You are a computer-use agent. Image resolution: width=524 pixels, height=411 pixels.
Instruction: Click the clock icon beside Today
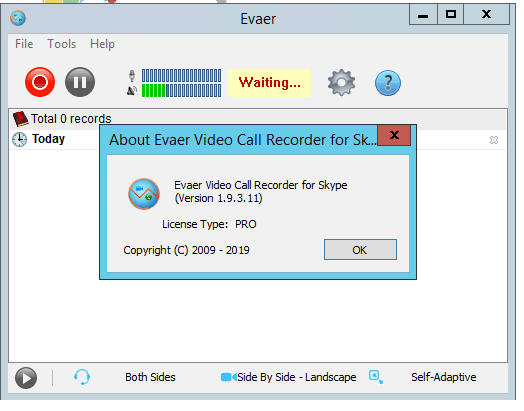(20, 139)
